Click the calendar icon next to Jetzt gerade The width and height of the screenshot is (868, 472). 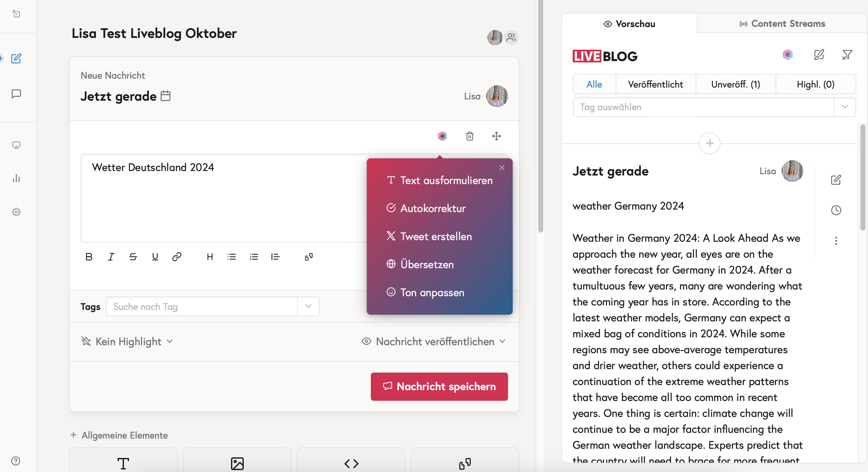pos(165,96)
